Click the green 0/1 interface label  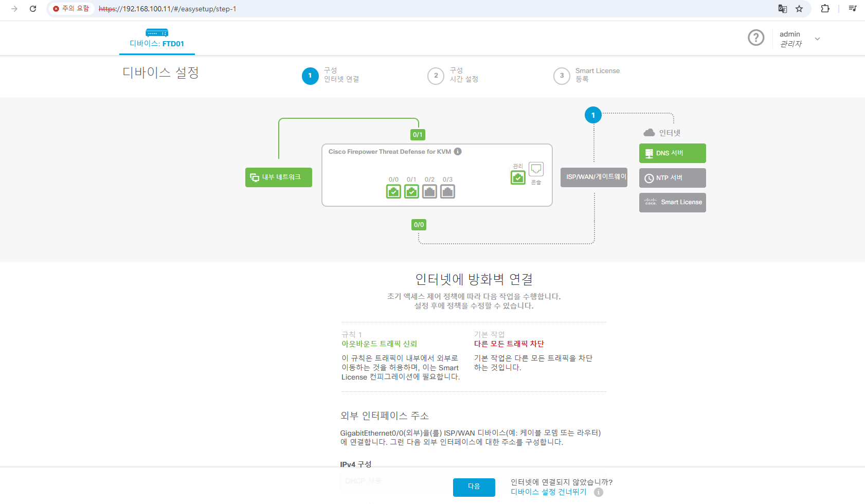coord(418,135)
